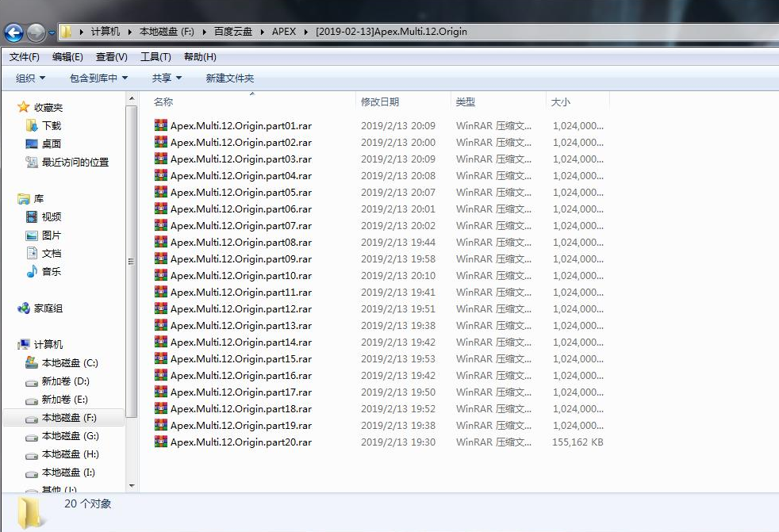Image resolution: width=779 pixels, height=532 pixels.
Task: Select file name Apex.Multi.12.Origin.part04.rar
Action: point(241,176)
